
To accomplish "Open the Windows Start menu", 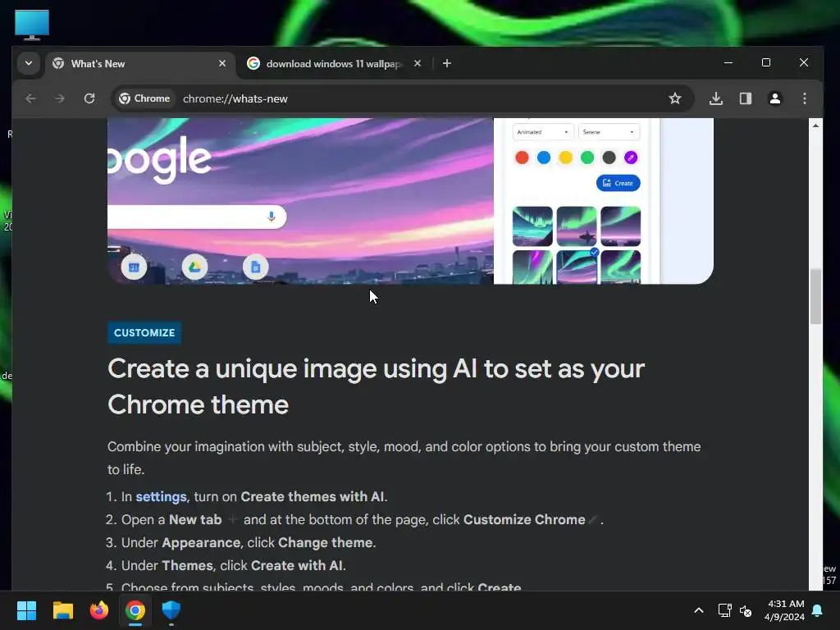I will 26,610.
